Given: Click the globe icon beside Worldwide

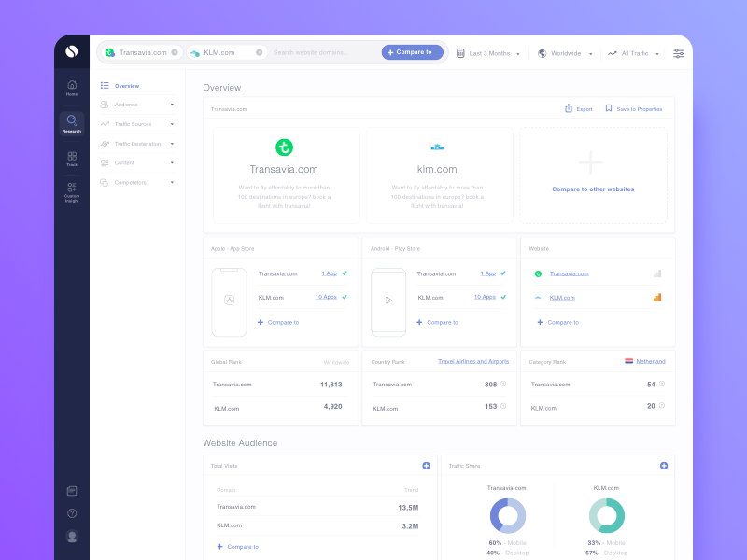Looking at the screenshot, I should (543, 53).
